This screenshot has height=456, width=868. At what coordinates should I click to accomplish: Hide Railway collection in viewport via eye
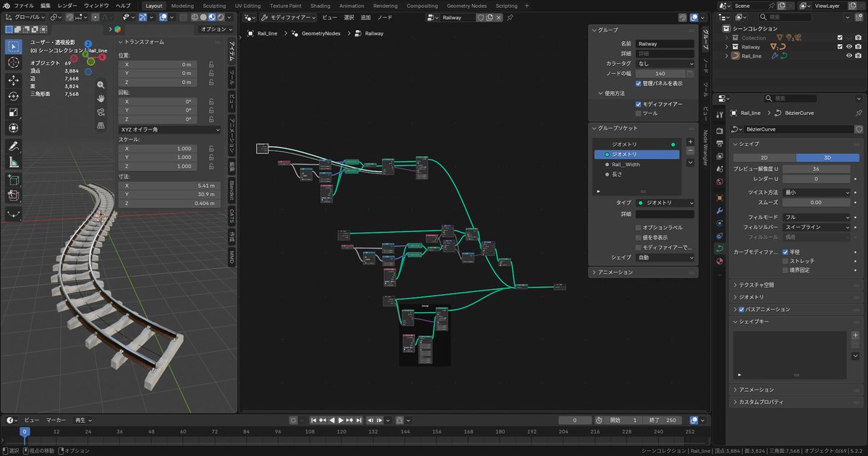[849, 47]
